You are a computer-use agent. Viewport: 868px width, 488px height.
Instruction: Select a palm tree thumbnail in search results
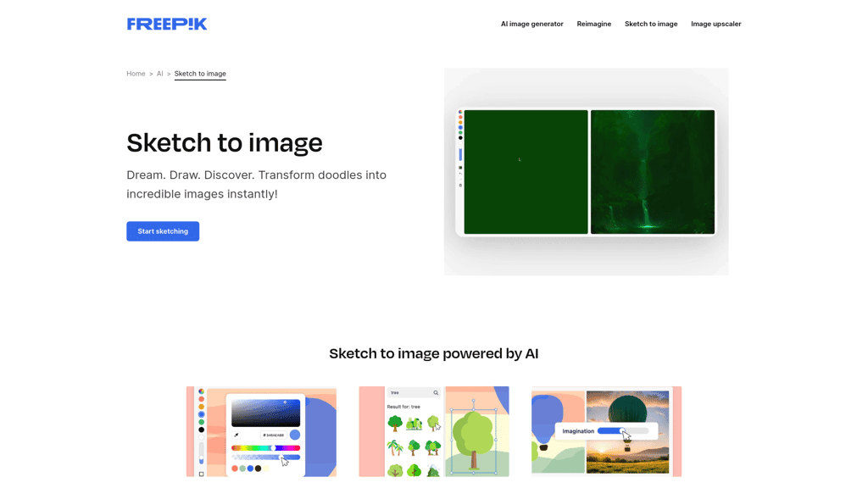tap(394, 447)
